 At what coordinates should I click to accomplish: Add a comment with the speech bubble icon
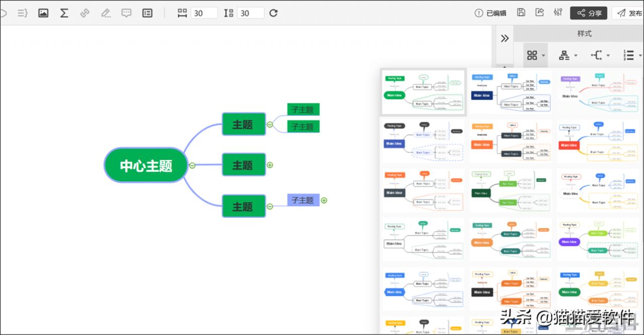click(x=126, y=13)
